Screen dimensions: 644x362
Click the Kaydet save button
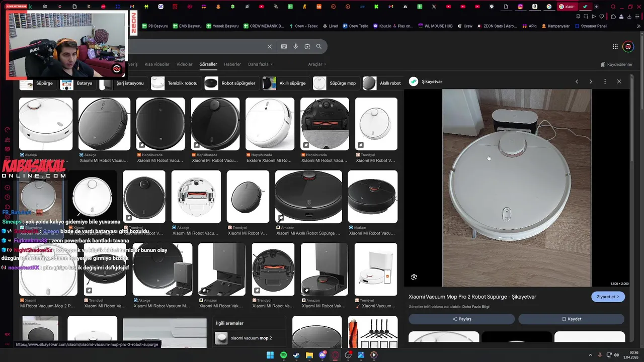pos(572,319)
